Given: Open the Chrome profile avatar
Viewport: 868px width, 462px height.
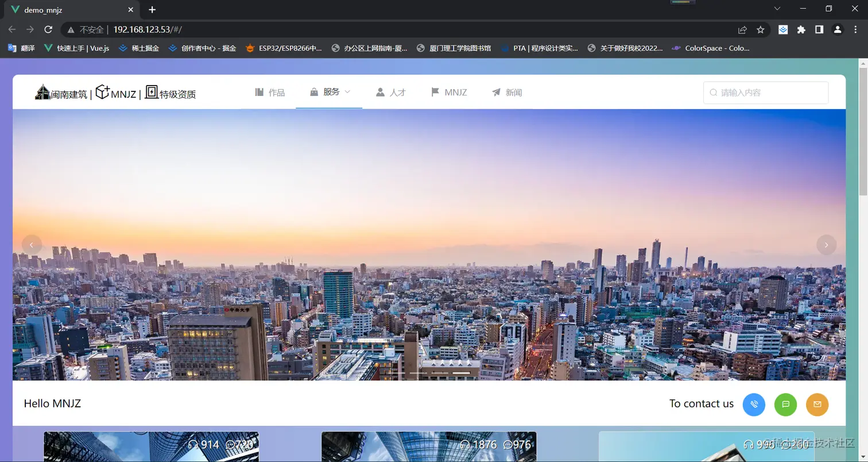Looking at the screenshot, I should point(838,29).
